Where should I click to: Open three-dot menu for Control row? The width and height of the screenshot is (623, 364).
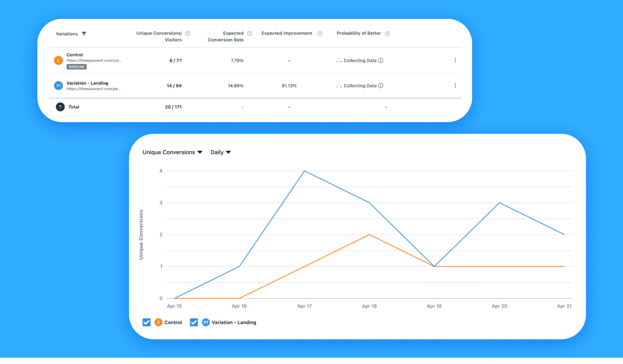(x=455, y=61)
